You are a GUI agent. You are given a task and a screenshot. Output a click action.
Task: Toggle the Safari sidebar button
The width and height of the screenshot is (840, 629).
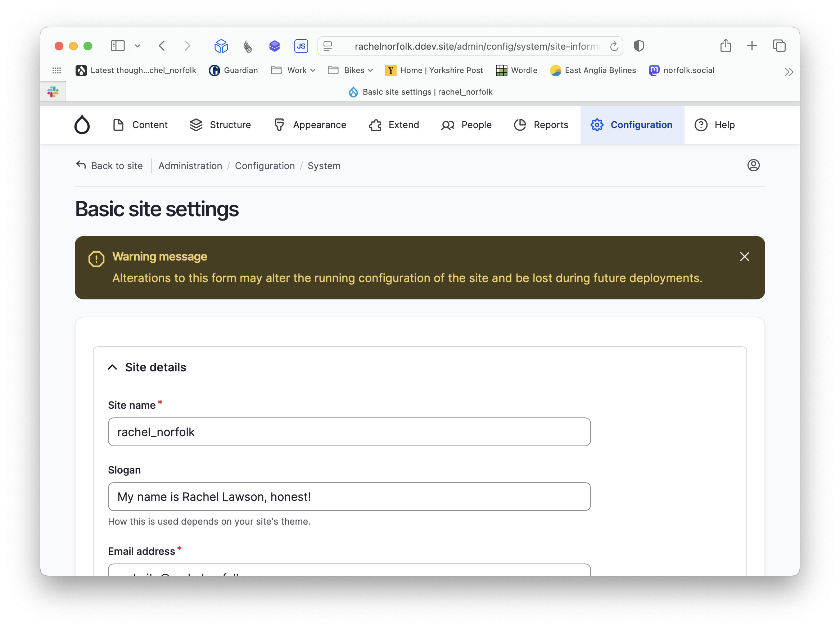click(x=118, y=46)
